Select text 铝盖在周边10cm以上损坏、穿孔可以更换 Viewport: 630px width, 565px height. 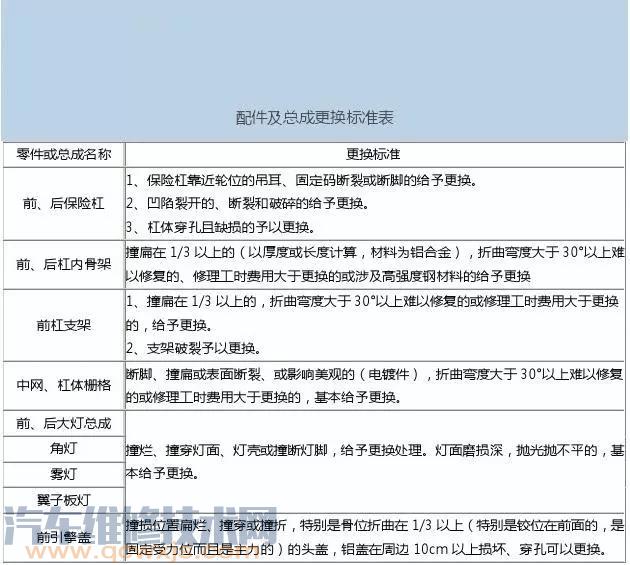click(x=474, y=549)
